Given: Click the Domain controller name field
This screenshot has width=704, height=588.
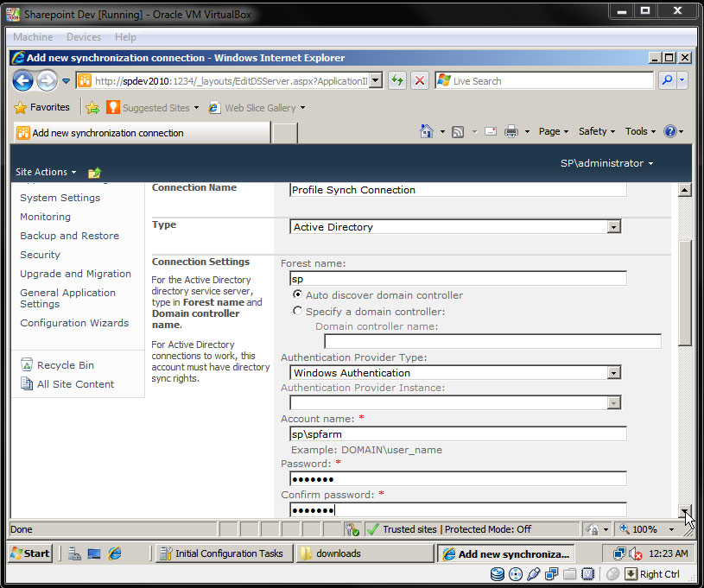Looking at the screenshot, I should click(492, 342).
